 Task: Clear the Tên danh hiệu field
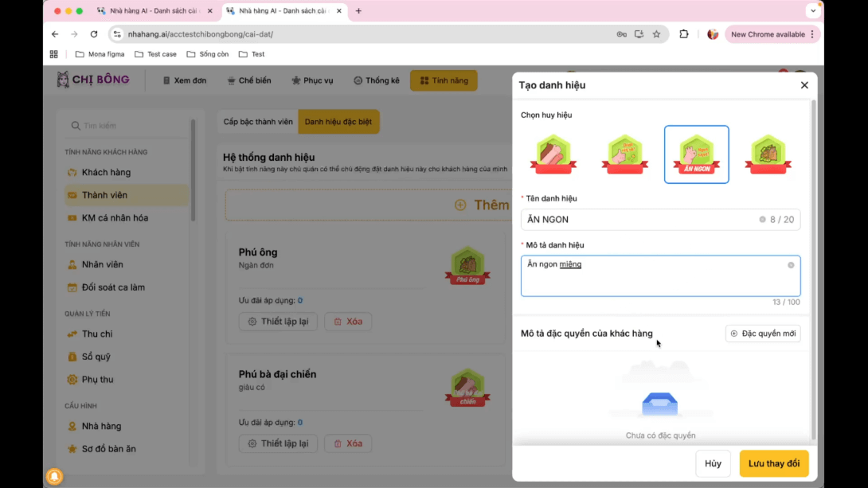[762, 220]
